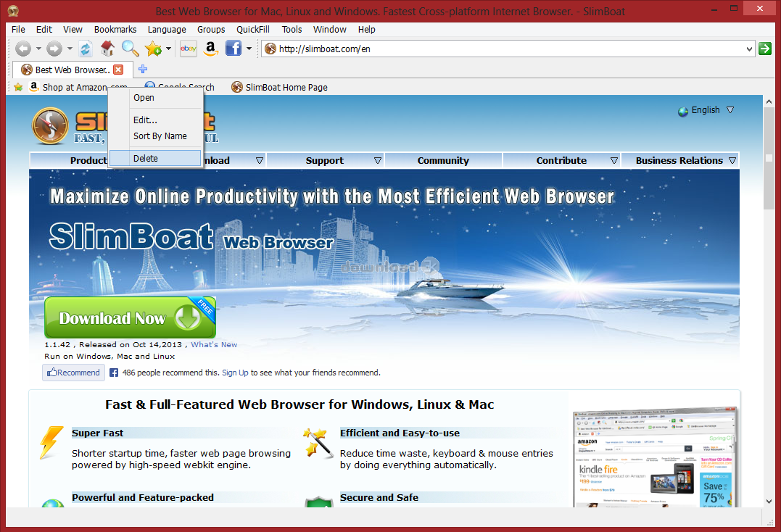Open the Home page icon

[x=107, y=49]
